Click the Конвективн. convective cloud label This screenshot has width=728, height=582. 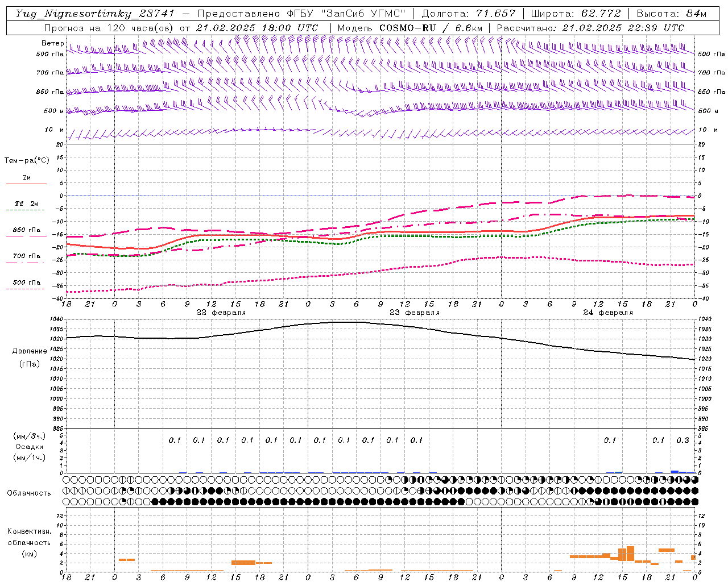tap(29, 531)
